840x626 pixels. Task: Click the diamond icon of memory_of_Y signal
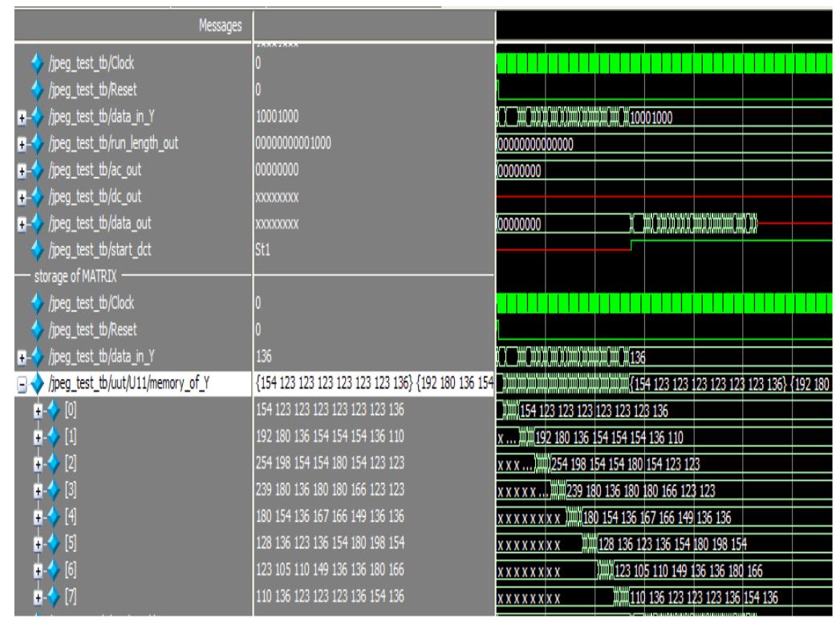point(37,383)
